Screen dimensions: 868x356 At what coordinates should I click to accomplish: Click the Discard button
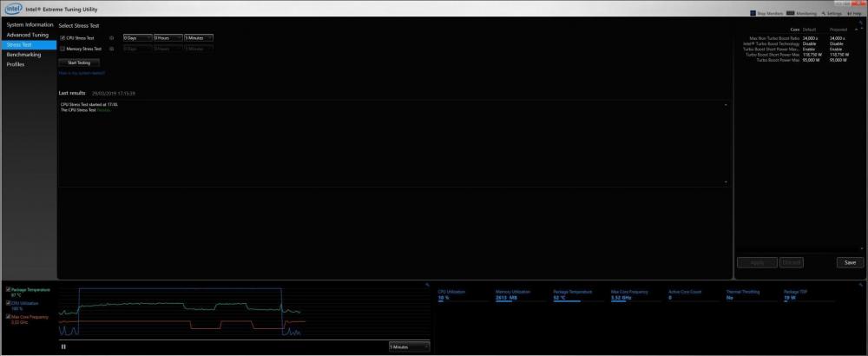pos(791,262)
